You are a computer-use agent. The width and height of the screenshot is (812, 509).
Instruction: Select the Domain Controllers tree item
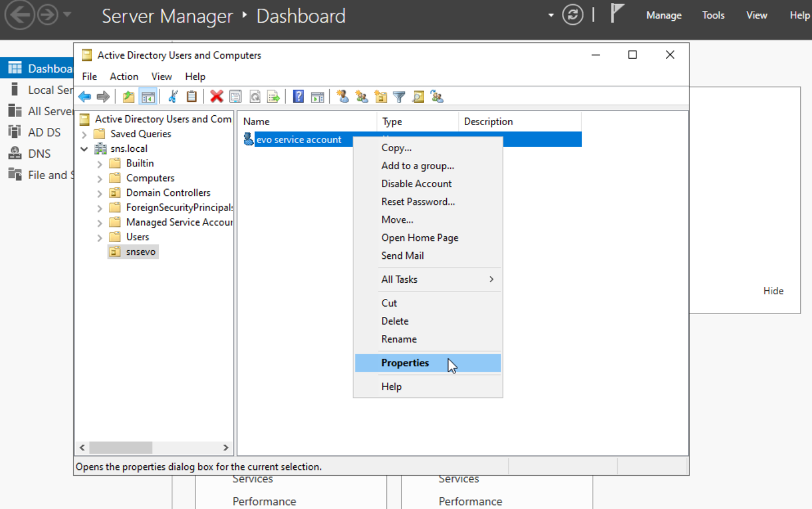pos(168,193)
